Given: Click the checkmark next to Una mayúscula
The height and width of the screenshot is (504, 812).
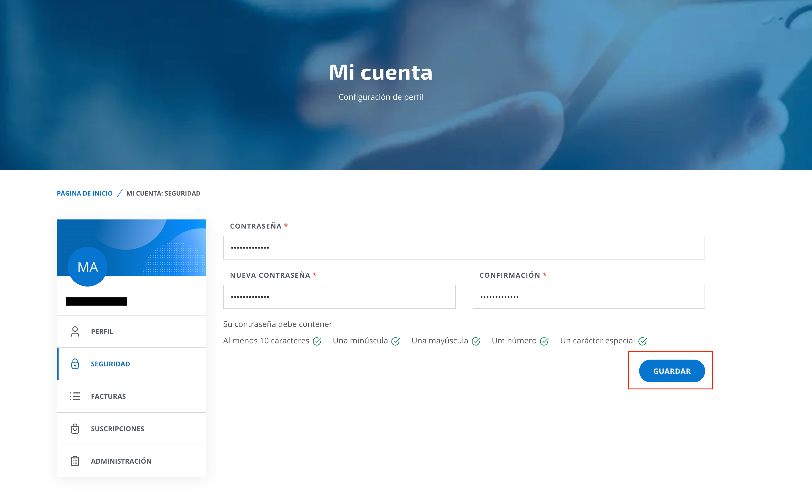Looking at the screenshot, I should [x=476, y=341].
